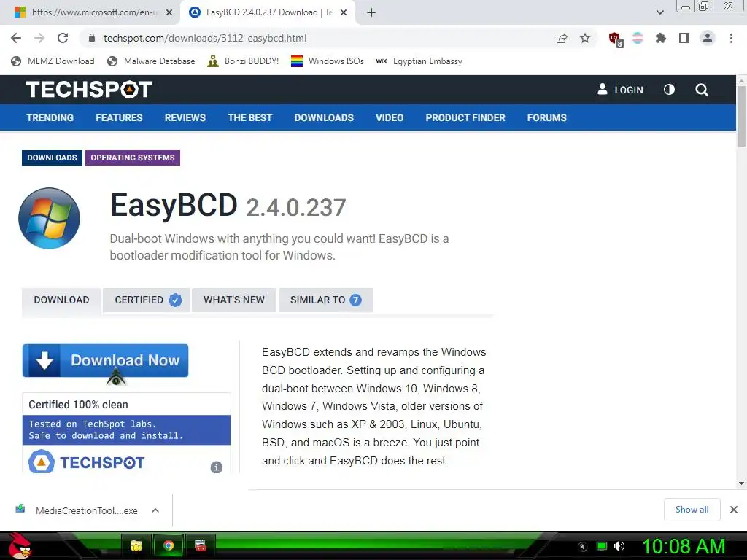The width and height of the screenshot is (747, 560).
Task: Open Chrome three-dot menu
Action: (x=731, y=38)
